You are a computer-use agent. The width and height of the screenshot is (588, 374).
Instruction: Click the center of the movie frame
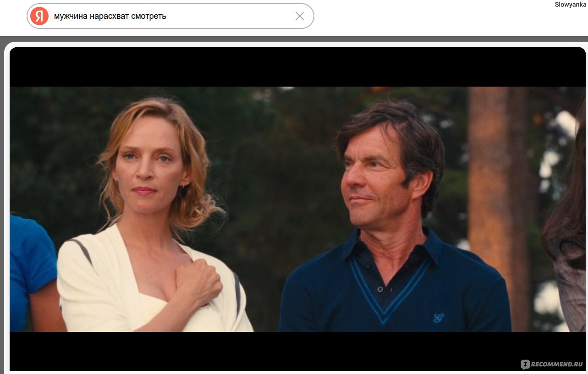[297, 209]
